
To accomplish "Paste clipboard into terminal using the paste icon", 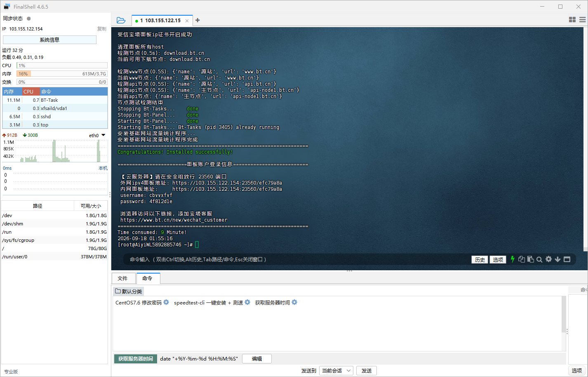I will coord(531,259).
